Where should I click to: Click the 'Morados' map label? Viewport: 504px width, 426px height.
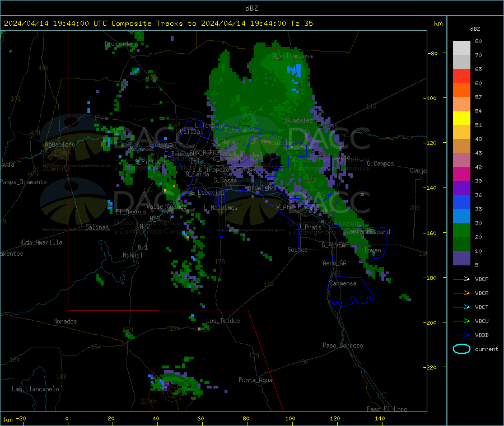pyautogui.click(x=65, y=321)
